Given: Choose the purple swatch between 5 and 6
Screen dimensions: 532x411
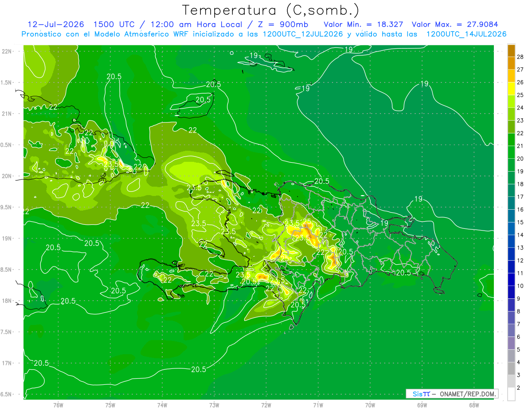Looking at the screenshot, I should [511, 343].
